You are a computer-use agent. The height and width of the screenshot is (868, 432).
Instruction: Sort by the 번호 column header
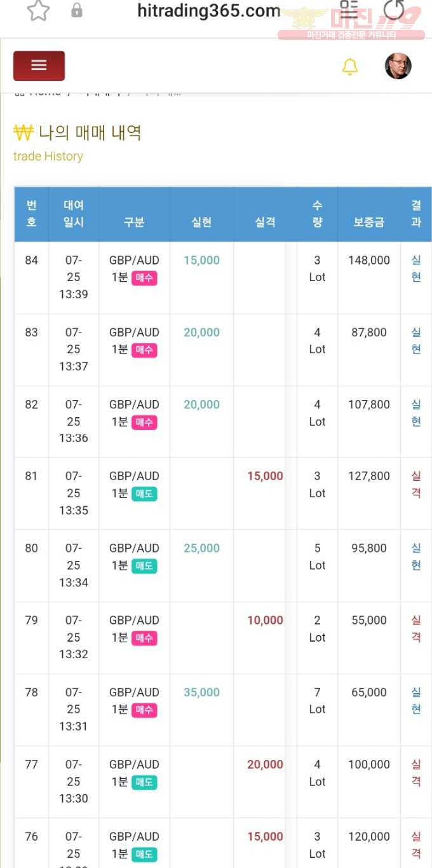(x=31, y=214)
